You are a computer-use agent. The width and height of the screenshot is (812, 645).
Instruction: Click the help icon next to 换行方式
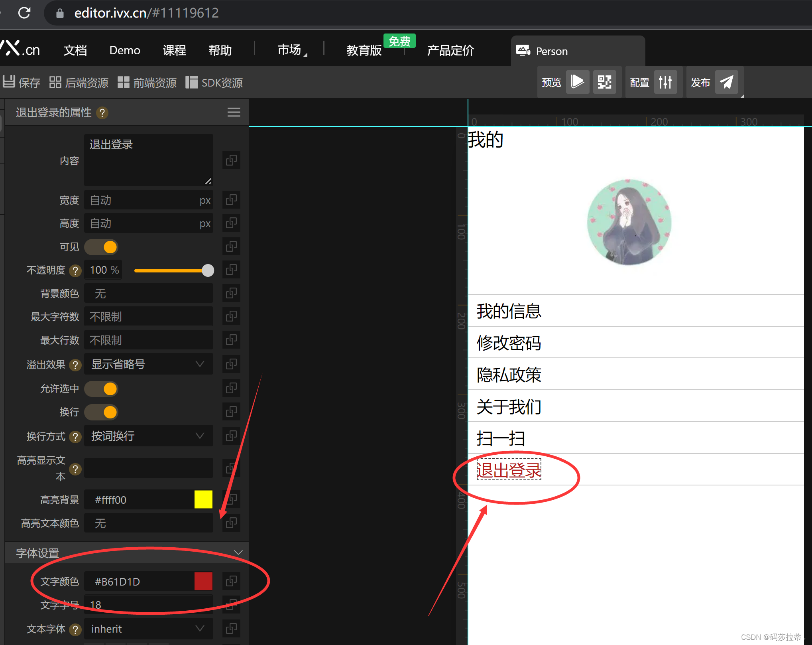tap(75, 437)
